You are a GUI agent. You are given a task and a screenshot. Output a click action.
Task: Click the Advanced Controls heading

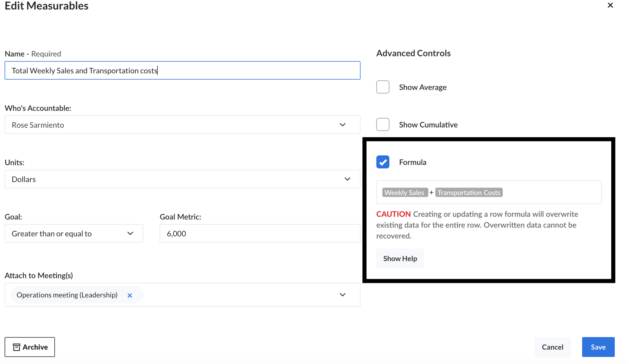click(413, 53)
